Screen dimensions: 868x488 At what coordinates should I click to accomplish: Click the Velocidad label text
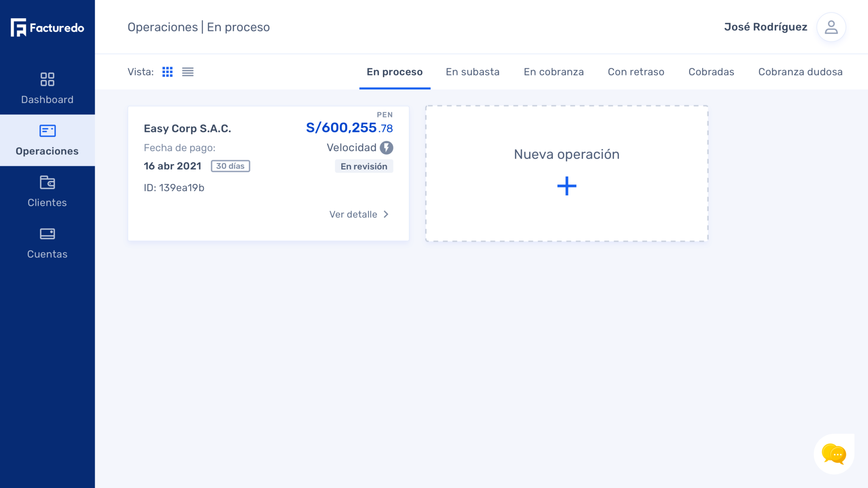(351, 148)
